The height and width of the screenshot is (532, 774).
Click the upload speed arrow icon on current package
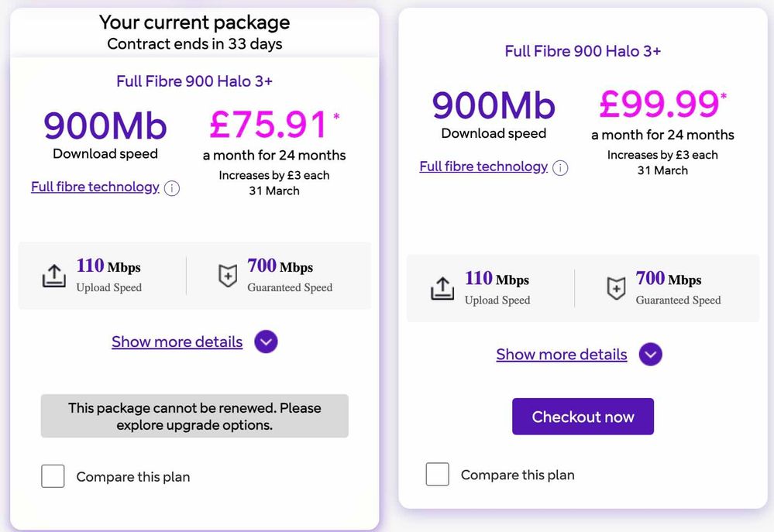coord(53,274)
